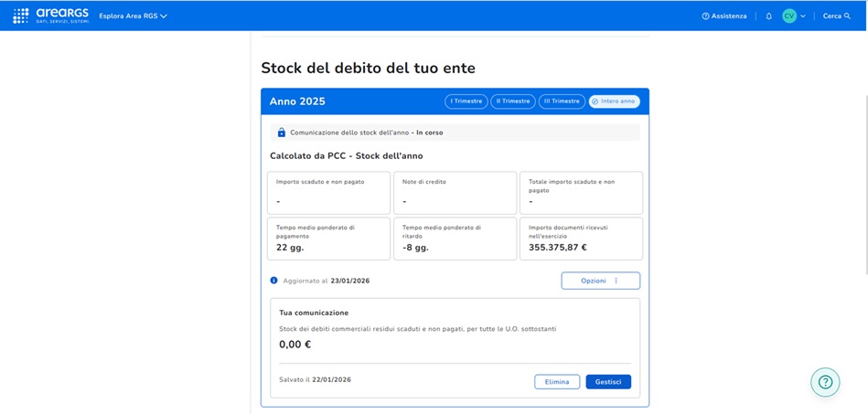Click the blue lock icon beside Comunicazione

point(282,133)
